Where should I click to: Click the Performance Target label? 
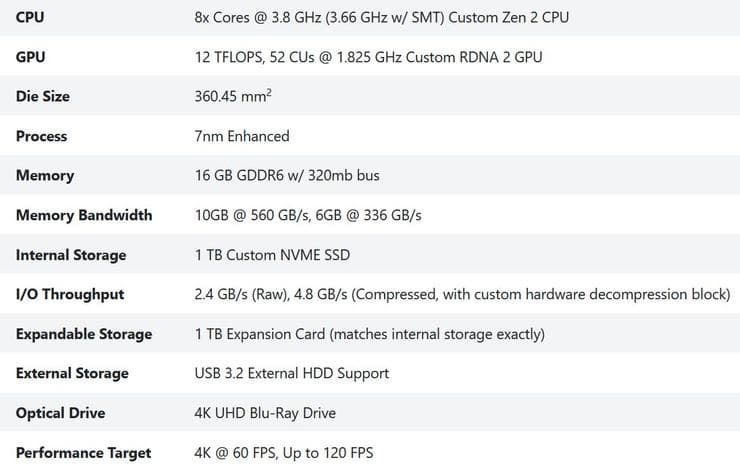point(84,453)
